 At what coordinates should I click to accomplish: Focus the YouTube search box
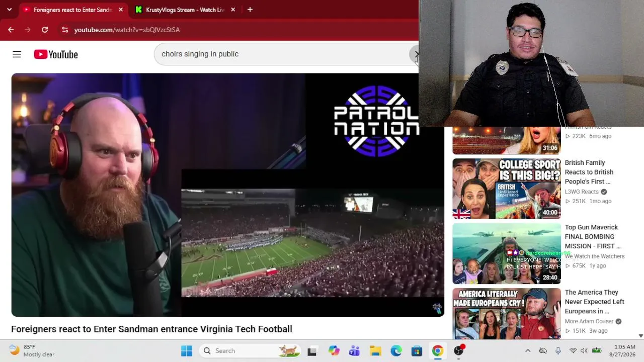pos(282,54)
